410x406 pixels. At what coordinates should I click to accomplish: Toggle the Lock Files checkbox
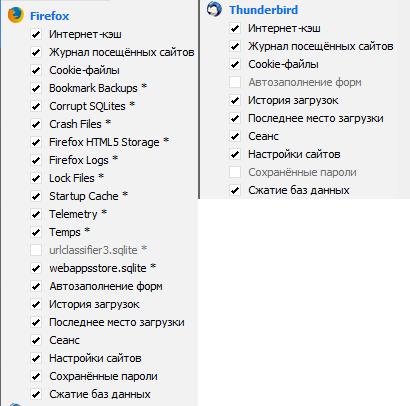[36, 178]
